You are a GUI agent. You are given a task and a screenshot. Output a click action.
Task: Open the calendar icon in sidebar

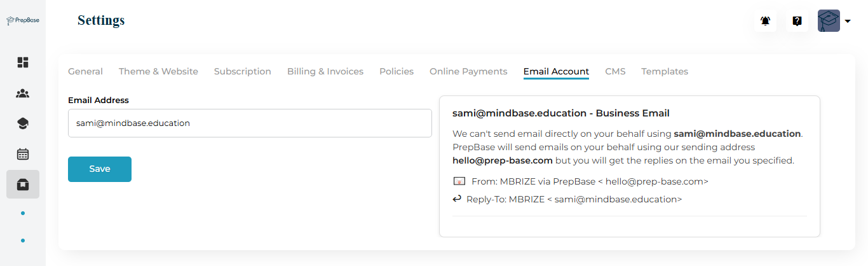23,154
